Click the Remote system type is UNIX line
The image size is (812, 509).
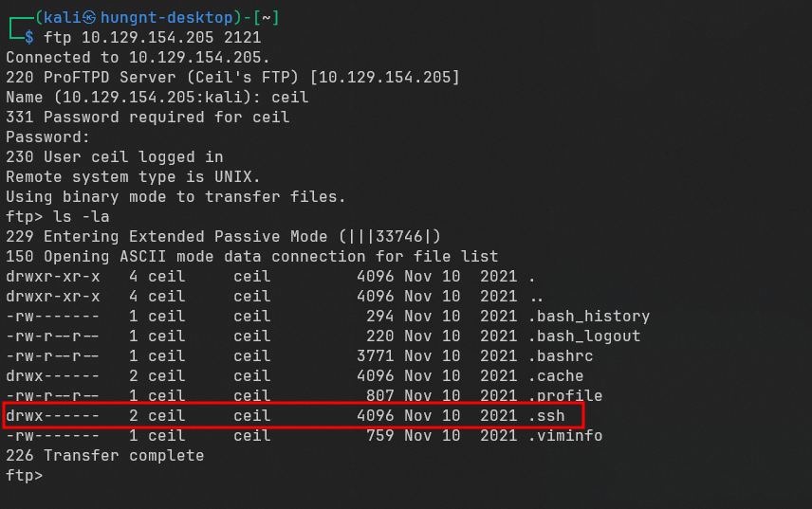(x=133, y=176)
